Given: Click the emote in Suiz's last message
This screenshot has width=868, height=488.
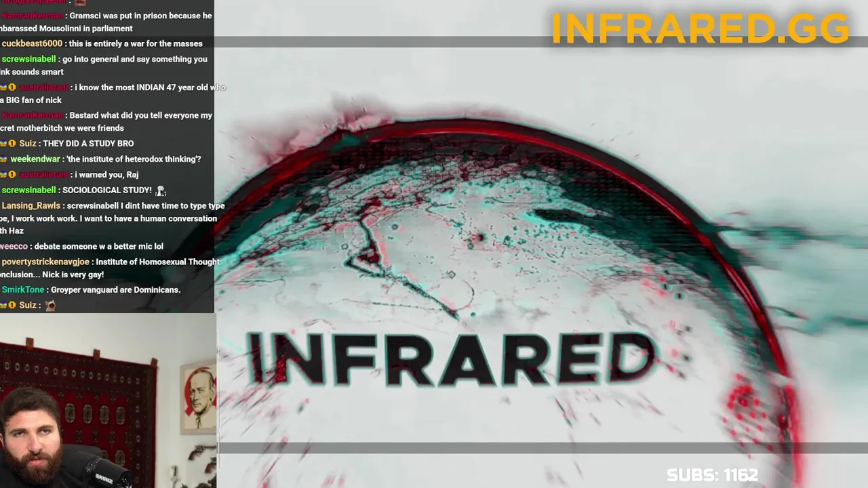Looking at the screenshot, I should 50,306.
